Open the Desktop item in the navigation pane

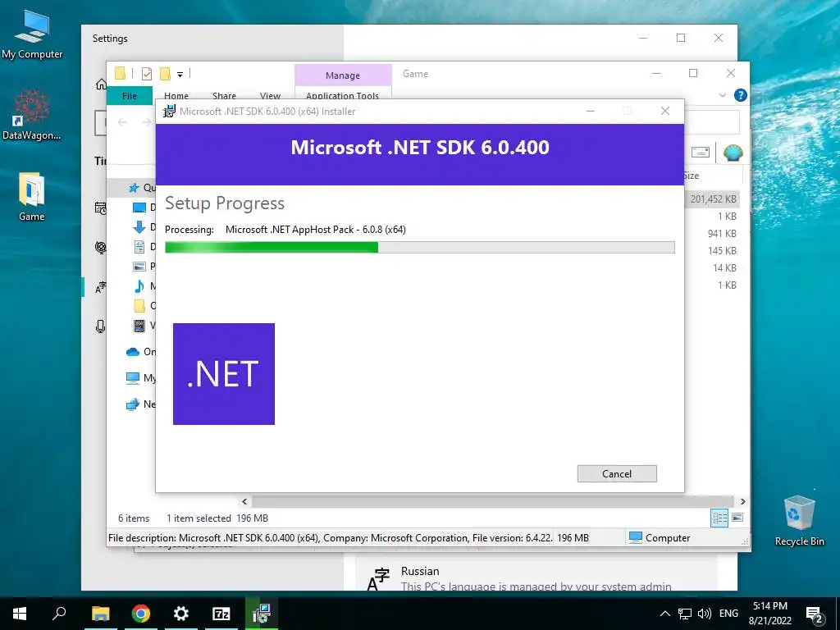click(x=139, y=208)
